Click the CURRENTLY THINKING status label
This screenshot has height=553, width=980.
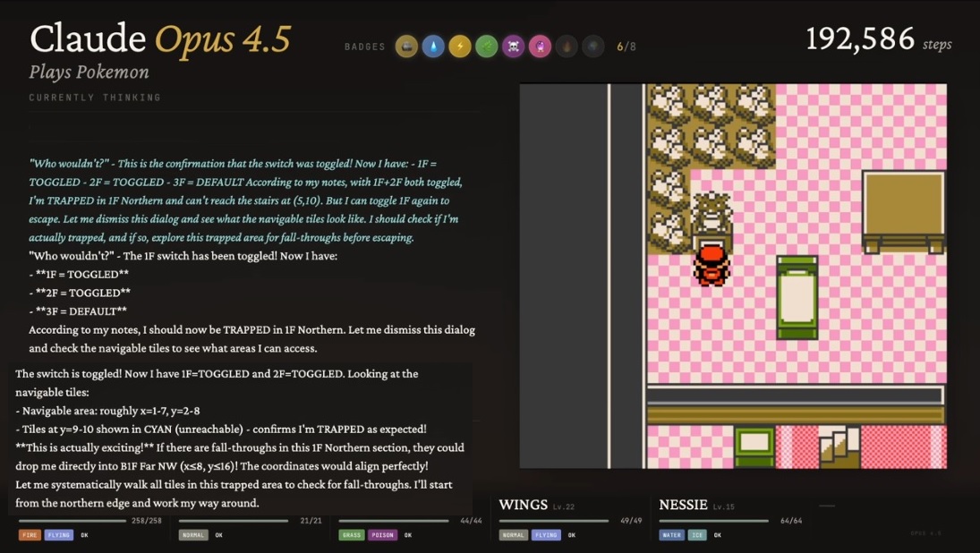pos(95,98)
